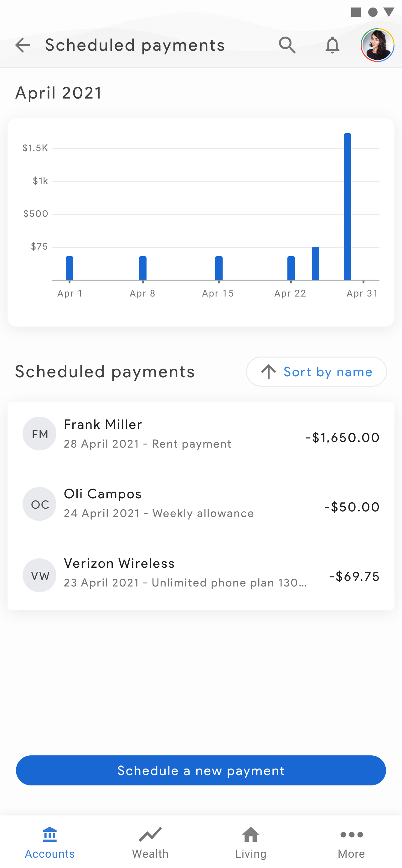Open search with magnifier icon
Image resolution: width=402 pixels, height=868 pixels.
(x=287, y=45)
